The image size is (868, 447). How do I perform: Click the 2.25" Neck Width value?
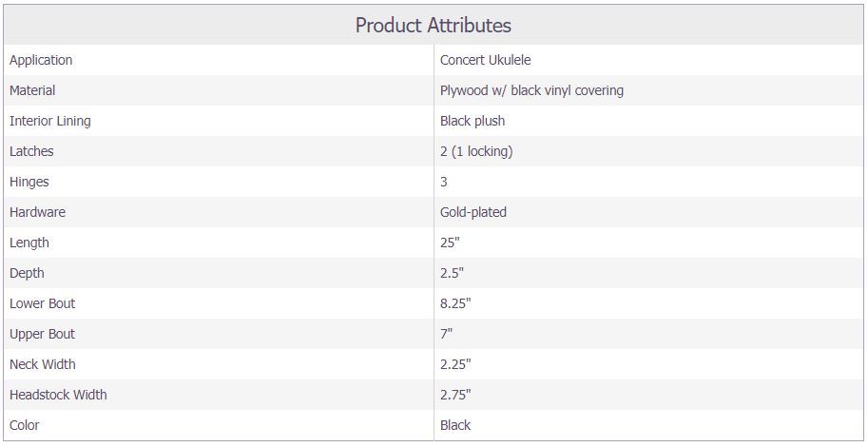pos(455,364)
